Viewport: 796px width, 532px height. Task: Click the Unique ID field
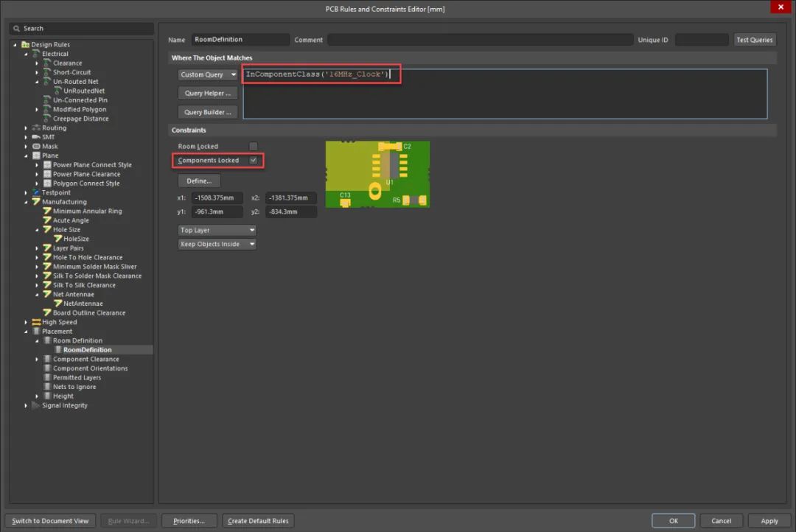[702, 40]
